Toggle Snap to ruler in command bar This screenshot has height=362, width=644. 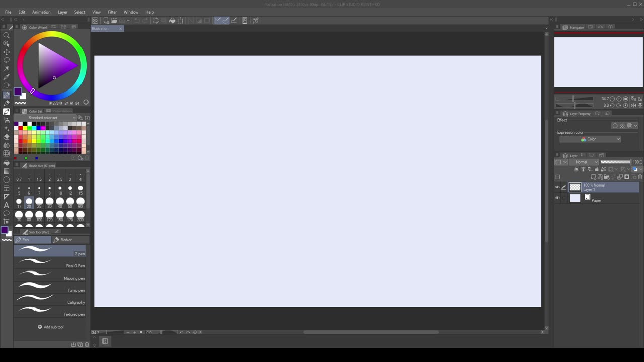(x=217, y=21)
